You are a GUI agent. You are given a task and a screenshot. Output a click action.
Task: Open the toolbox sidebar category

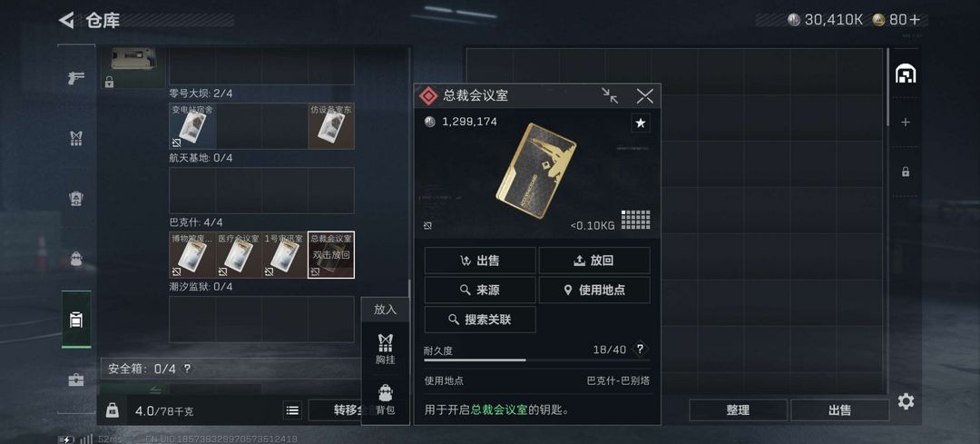point(76,380)
